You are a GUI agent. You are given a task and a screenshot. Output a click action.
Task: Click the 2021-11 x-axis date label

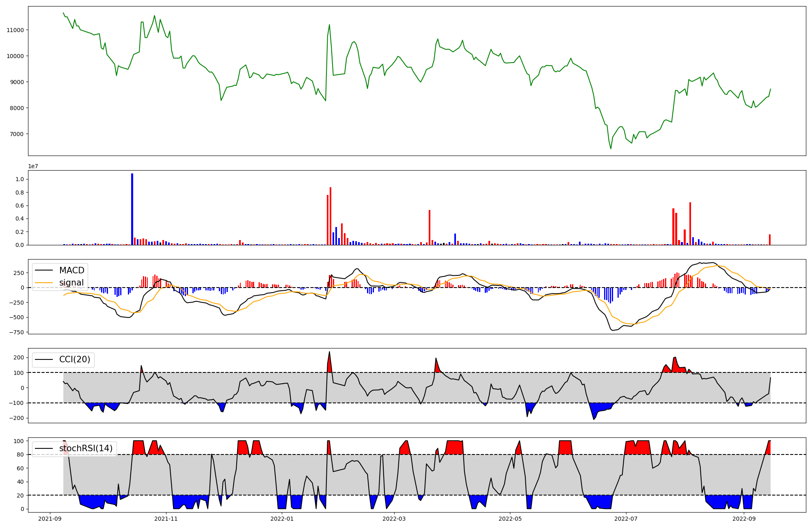(x=166, y=519)
